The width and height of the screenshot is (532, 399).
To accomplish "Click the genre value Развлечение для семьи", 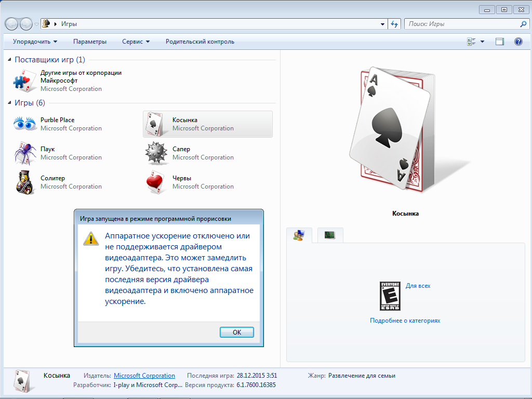I will (362, 376).
